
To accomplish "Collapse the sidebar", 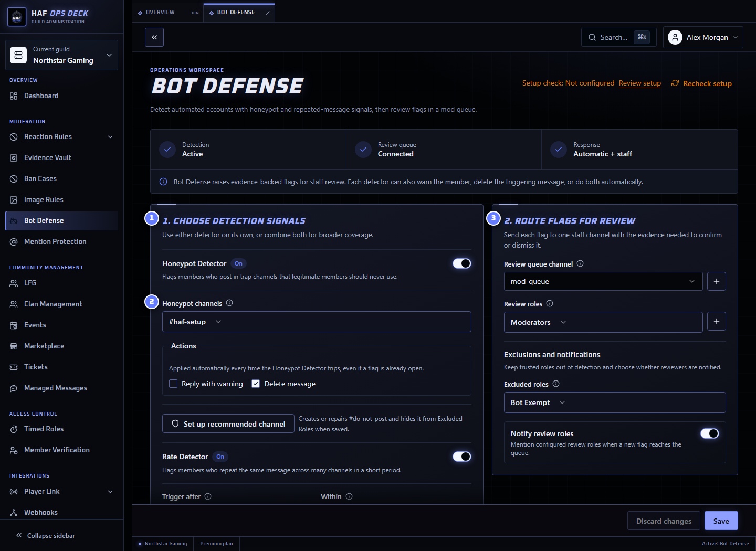I will point(46,535).
